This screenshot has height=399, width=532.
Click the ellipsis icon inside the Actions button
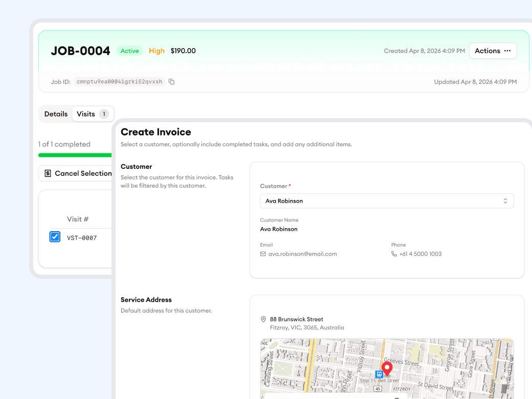[507, 51]
